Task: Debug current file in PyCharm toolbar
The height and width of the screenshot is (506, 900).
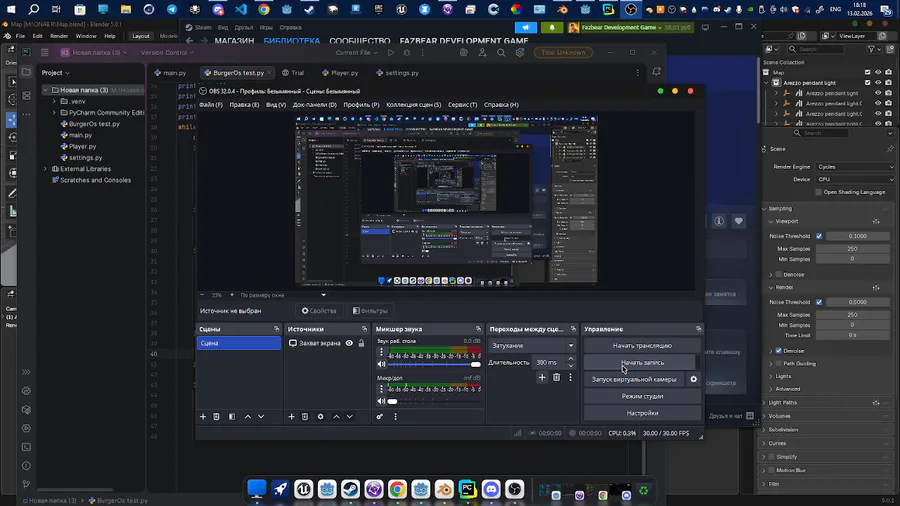Action: click(x=406, y=52)
